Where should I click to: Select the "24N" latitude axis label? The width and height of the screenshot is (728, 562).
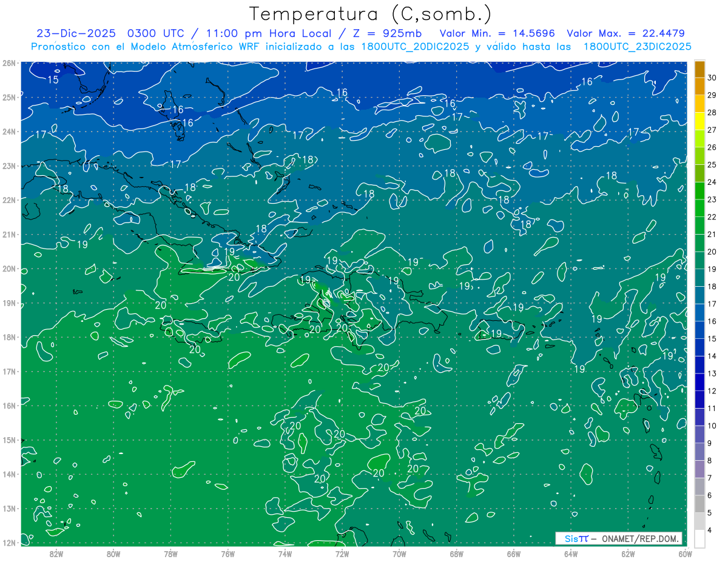(x=8, y=132)
